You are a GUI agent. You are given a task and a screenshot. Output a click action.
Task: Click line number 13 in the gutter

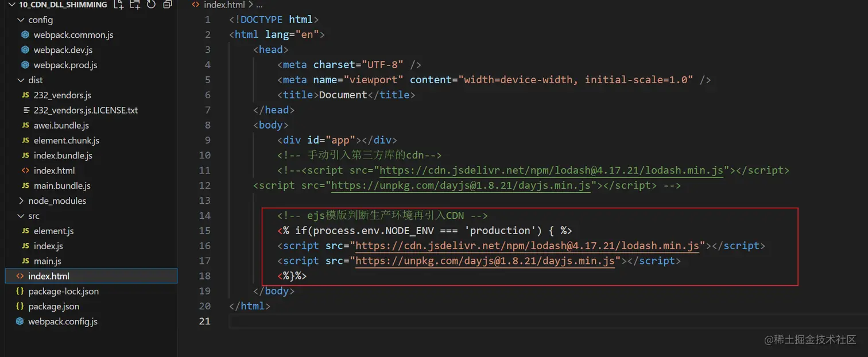[205, 200]
